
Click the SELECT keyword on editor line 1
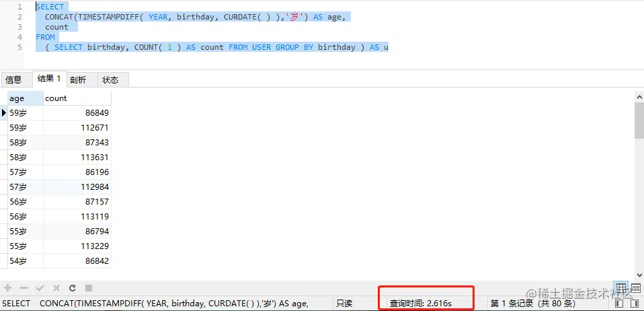[50, 7]
